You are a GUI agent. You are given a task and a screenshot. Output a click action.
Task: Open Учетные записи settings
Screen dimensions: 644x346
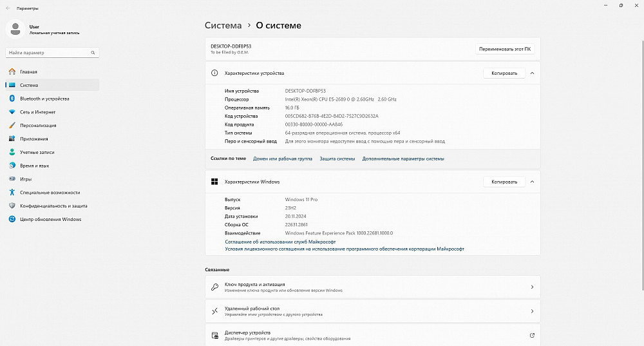(52, 152)
